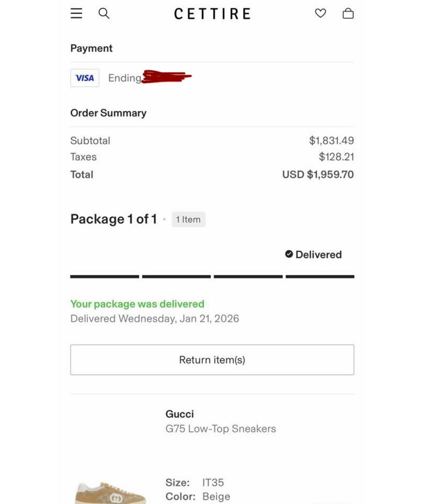Open the shopping bag
The width and height of the screenshot is (425, 504).
point(348,14)
